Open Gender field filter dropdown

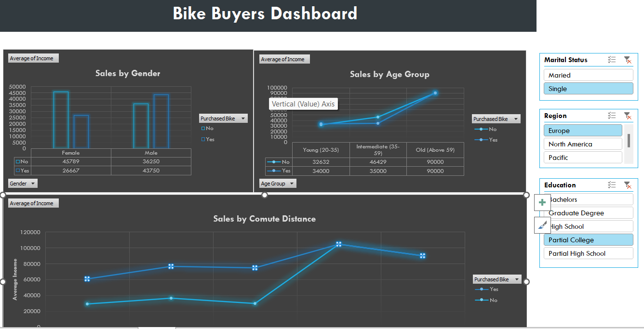pos(23,184)
